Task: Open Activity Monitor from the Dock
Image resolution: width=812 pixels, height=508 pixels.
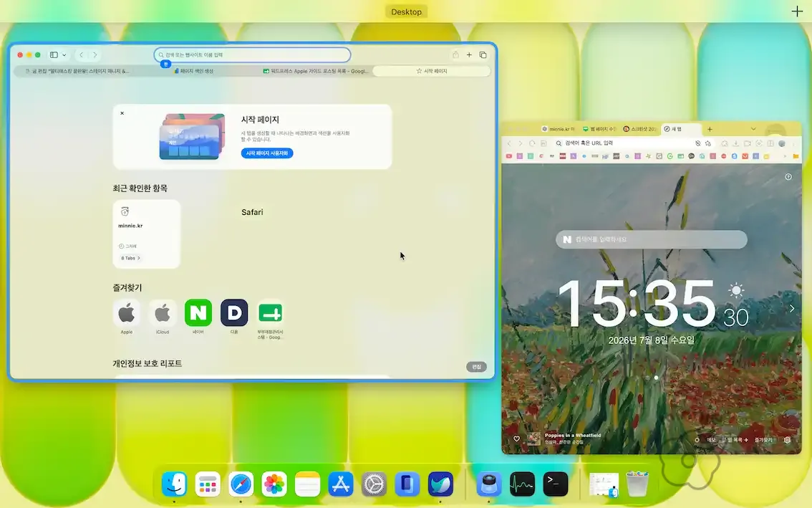Action: (x=522, y=484)
